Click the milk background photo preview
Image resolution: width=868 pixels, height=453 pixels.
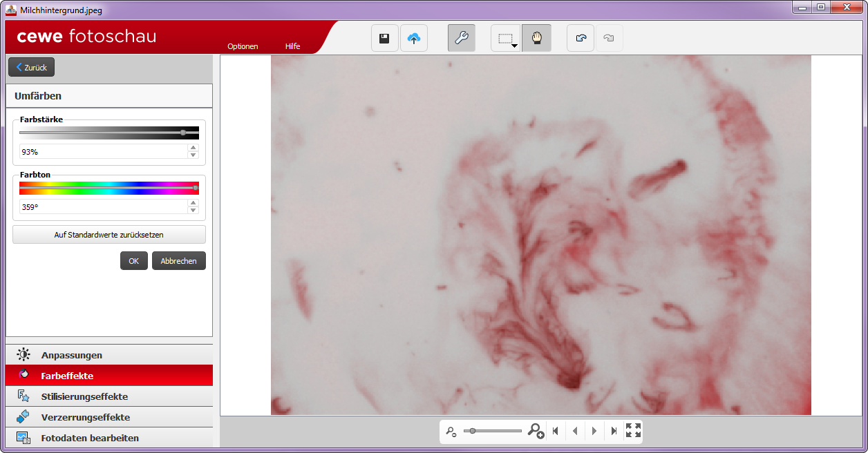(x=540, y=235)
